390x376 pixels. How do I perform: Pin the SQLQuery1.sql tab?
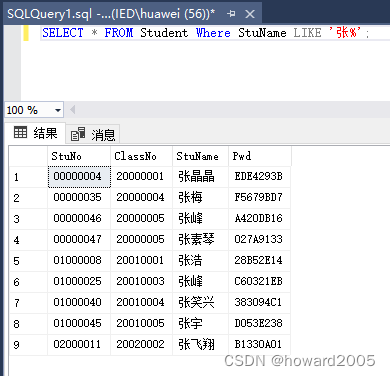pos(231,14)
